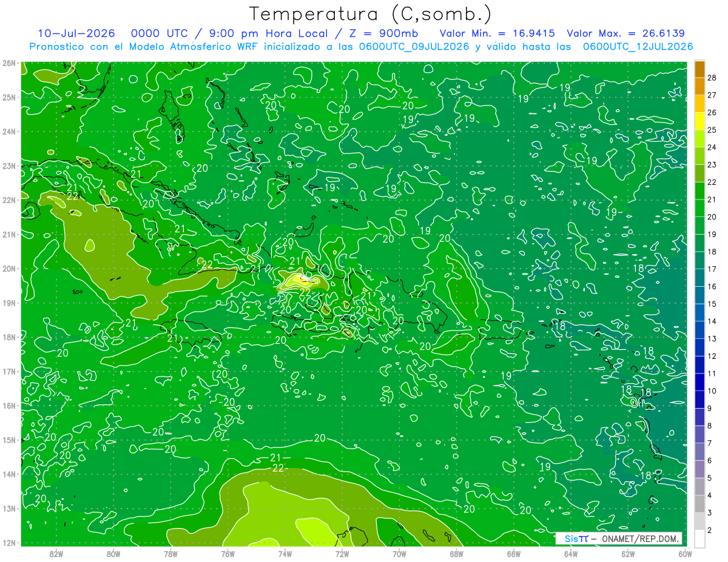728x562 pixels.
Task: Click the 80W longitude axis label
Action: pos(113,553)
